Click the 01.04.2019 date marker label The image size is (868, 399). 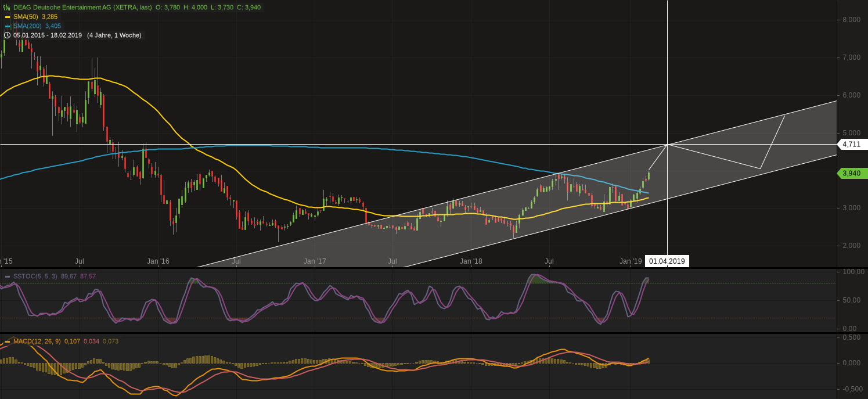(667, 261)
